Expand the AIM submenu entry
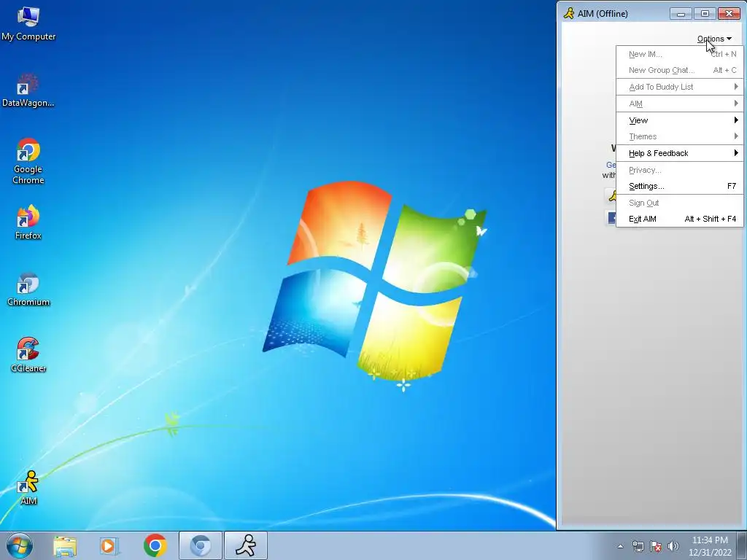This screenshot has height=560, width=747. 680,104
